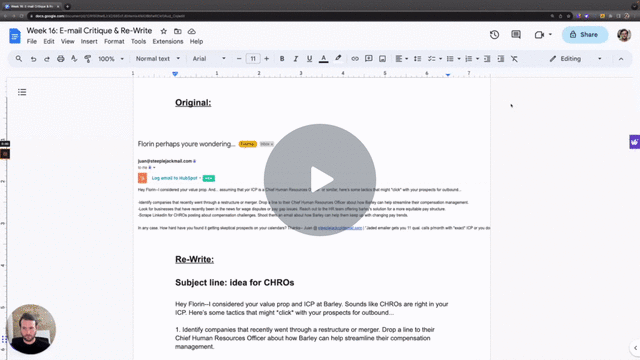Image resolution: width=640 pixels, height=360 pixels.
Task: Open the Log email to HubSpot link
Action: coord(174,178)
